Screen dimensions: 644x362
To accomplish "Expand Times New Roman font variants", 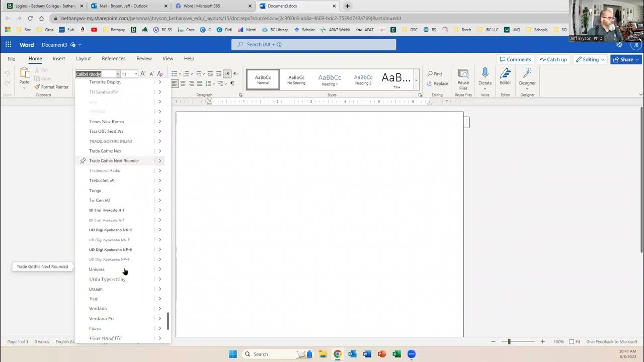I will click(160, 122).
